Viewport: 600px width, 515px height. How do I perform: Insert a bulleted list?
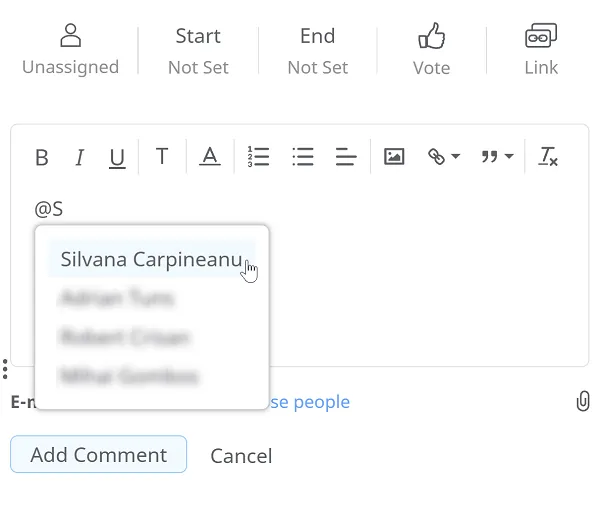[303, 157]
